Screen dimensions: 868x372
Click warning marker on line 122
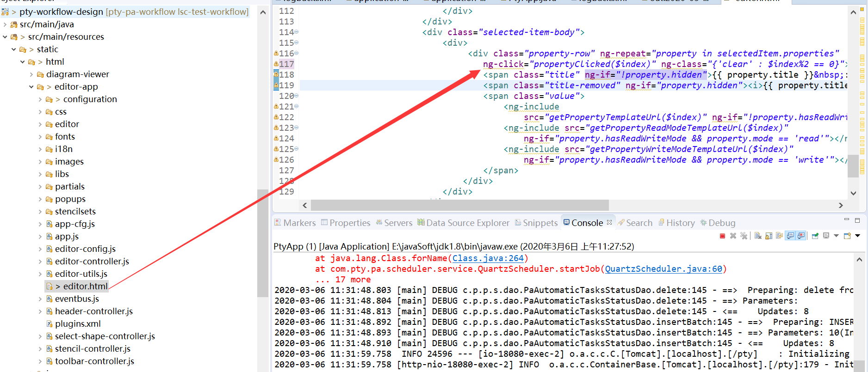pos(276,117)
